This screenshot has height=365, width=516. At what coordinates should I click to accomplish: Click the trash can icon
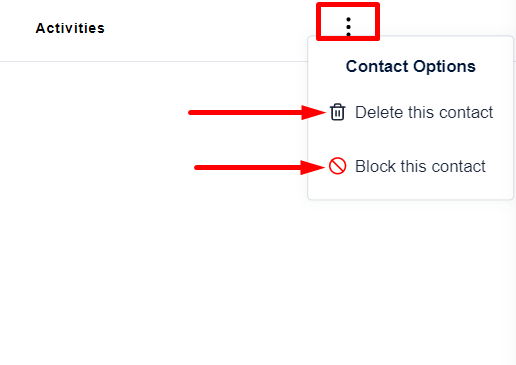(337, 112)
